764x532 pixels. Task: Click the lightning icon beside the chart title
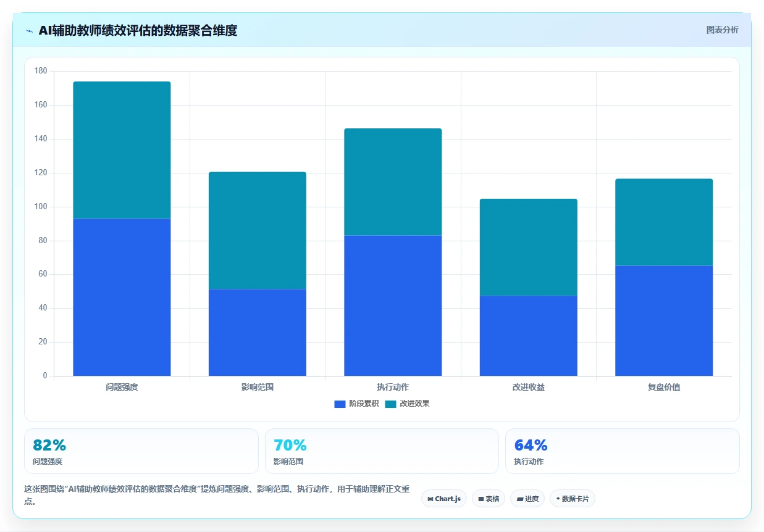pyautogui.click(x=29, y=30)
